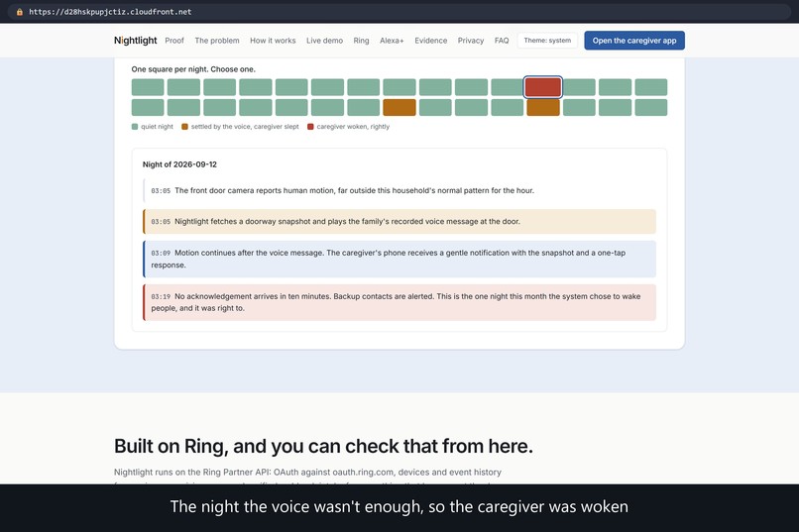Click 'settled by the voice, caregiver slept' legend

[245, 127]
